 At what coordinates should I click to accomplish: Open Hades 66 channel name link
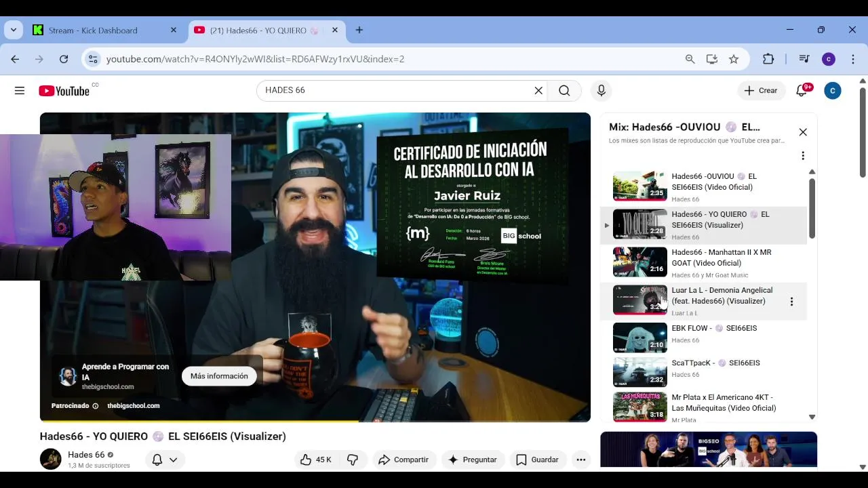pos(86,455)
